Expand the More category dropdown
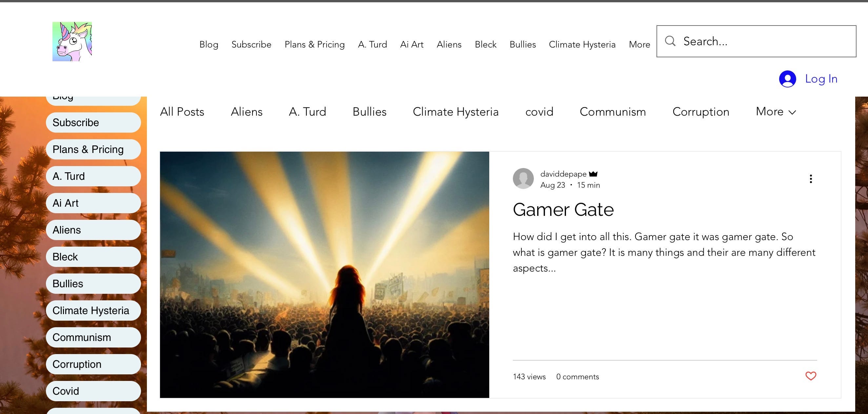868x414 pixels. (775, 112)
